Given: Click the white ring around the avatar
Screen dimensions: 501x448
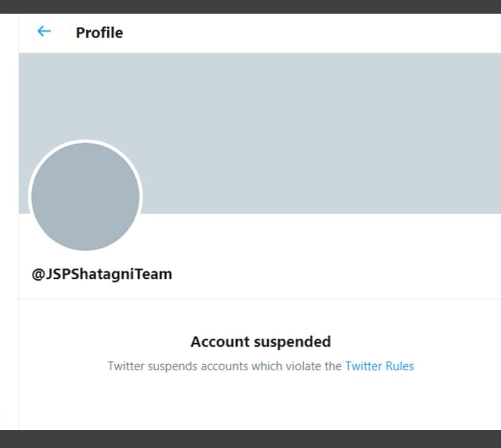Looking at the screenshot, I should tap(85, 141).
